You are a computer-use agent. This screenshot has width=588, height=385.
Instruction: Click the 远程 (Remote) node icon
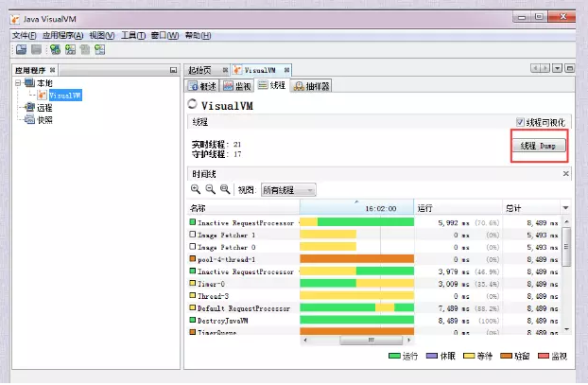tap(27, 108)
